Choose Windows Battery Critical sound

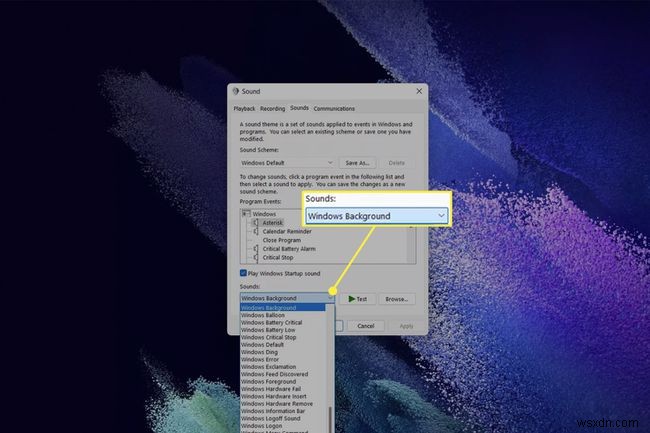pos(283,323)
